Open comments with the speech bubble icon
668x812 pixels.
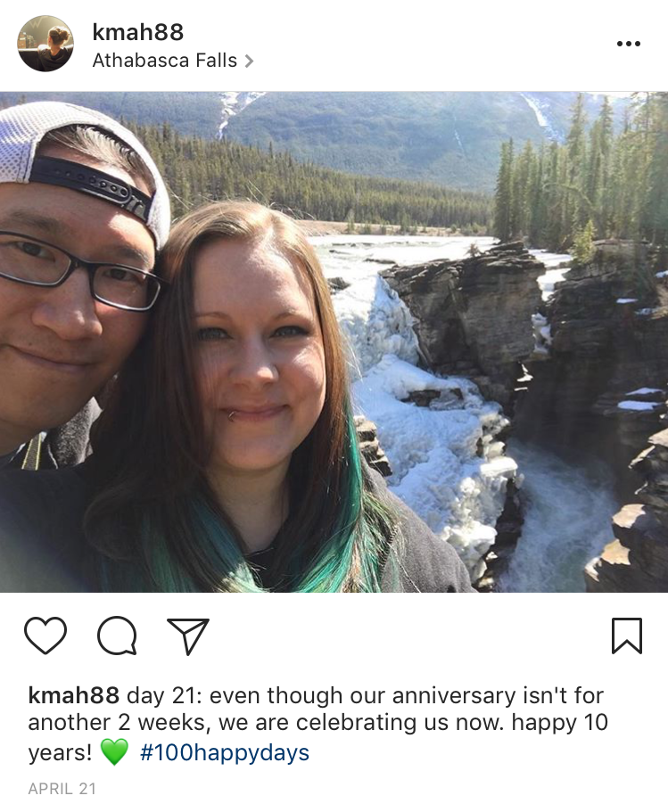118,636
